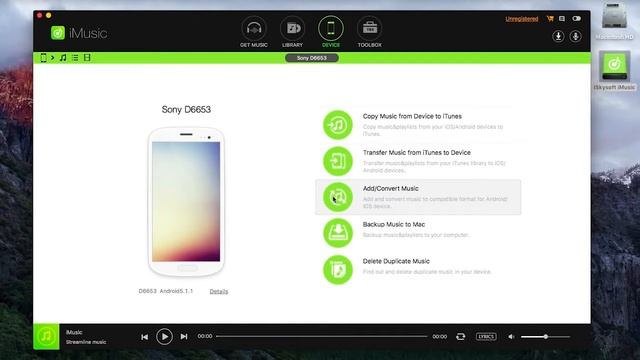Toggle the repeat mode icon
Screen dimensions: 640x360
pos(461,336)
